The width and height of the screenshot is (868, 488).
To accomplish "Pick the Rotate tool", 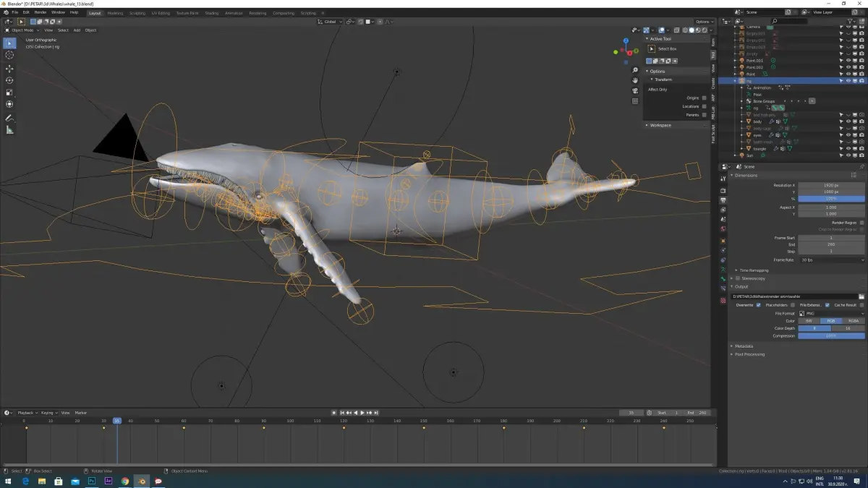I will pyautogui.click(x=9, y=80).
